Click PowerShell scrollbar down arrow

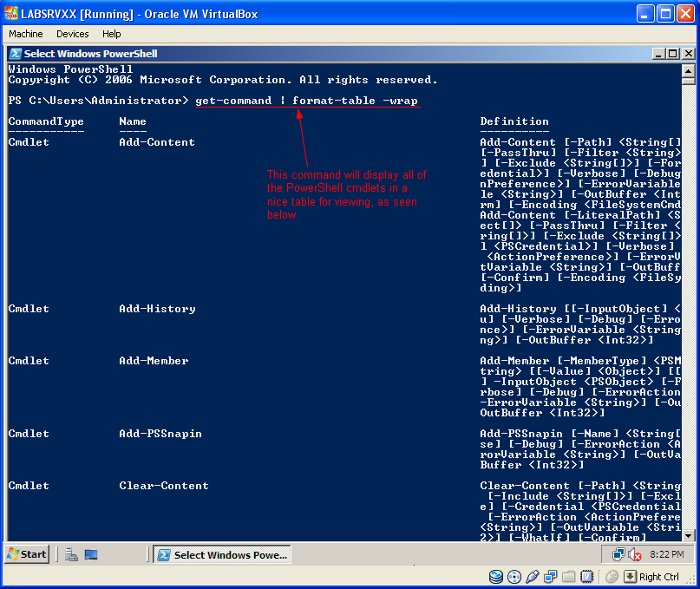click(689, 535)
